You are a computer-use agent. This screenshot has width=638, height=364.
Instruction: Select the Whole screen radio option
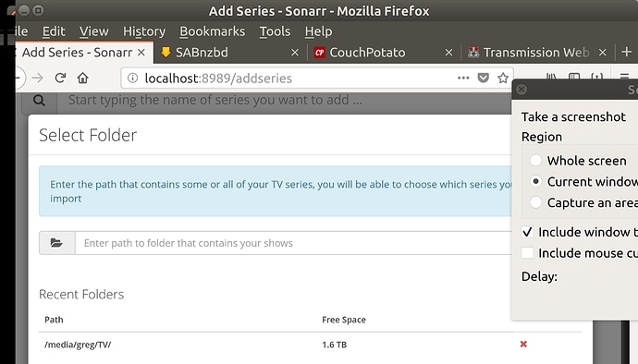pyautogui.click(x=535, y=160)
